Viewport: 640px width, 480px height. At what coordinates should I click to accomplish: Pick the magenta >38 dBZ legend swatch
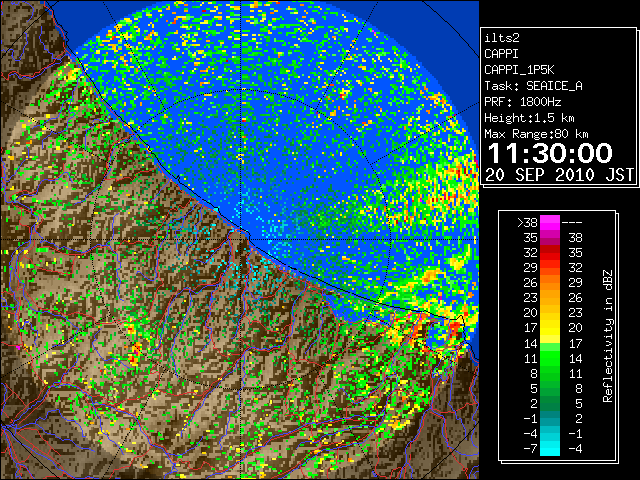point(550,223)
